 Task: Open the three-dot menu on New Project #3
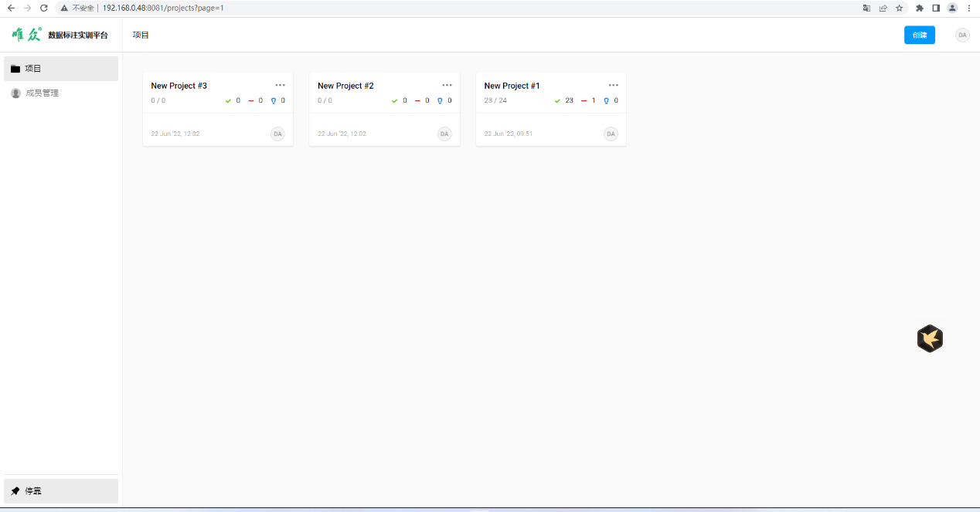[280, 85]
